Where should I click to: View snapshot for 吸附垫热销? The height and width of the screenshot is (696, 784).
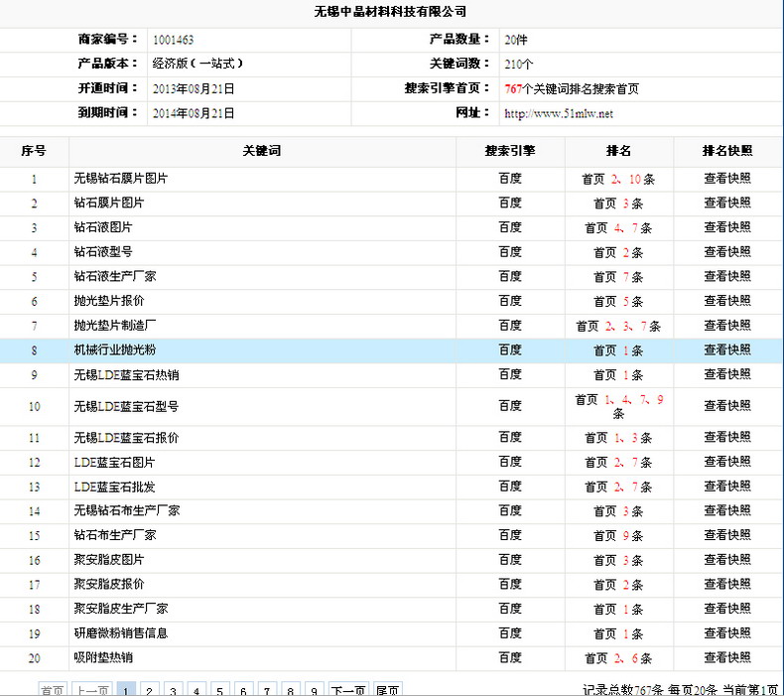(x=727, y=658)
